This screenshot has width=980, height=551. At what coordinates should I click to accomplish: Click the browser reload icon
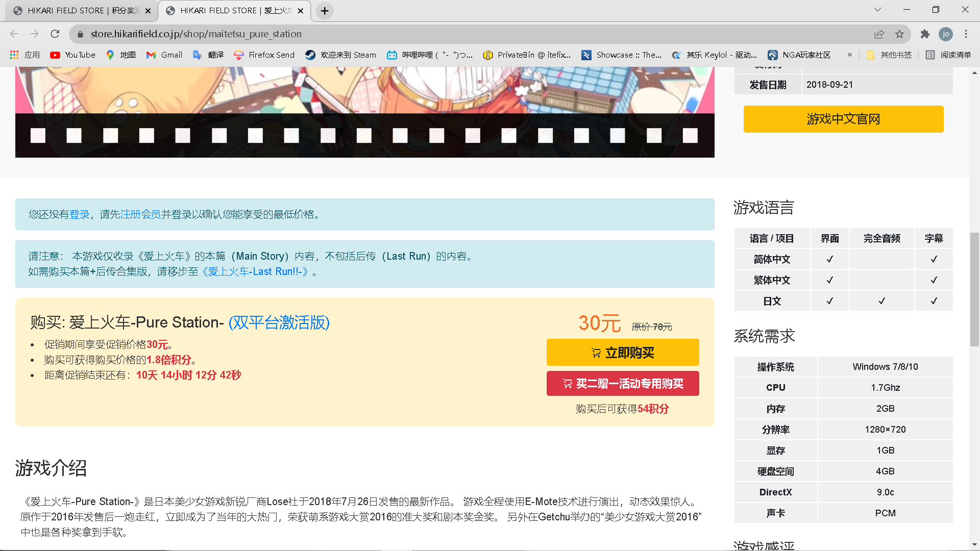55,34
